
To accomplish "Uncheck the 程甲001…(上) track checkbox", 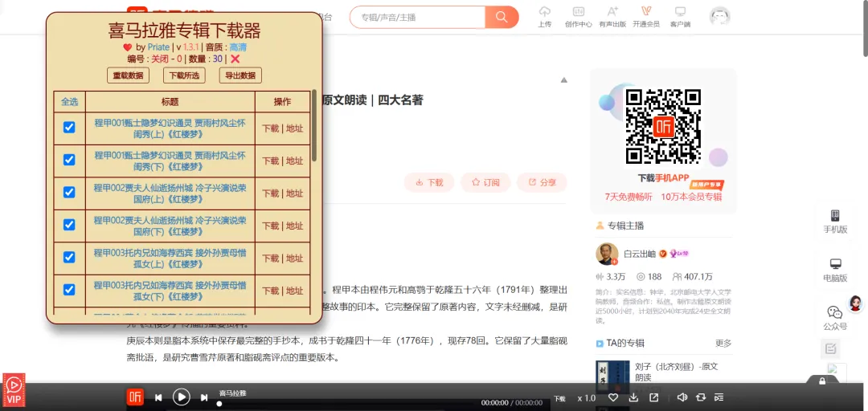I will (69, 128).
